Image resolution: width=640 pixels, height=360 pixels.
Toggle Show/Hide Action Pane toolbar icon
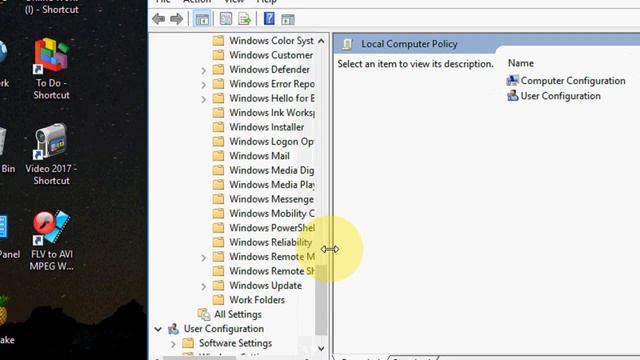(x=288, y=19)
